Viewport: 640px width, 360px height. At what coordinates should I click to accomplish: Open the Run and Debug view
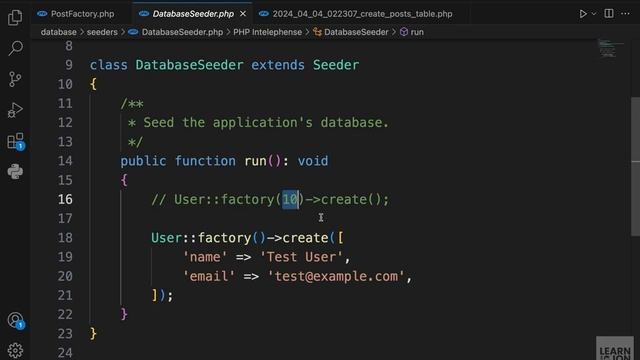point(15,110)
